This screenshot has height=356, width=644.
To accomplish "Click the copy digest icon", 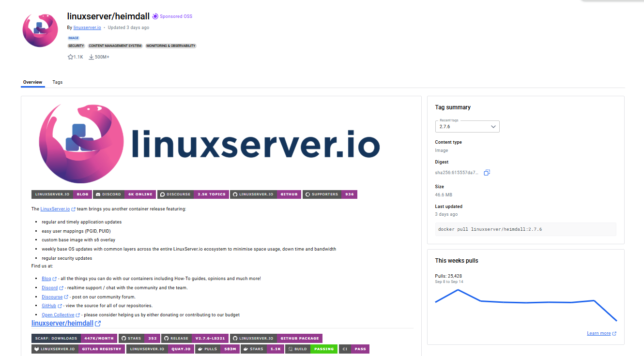I will (487, 173).
